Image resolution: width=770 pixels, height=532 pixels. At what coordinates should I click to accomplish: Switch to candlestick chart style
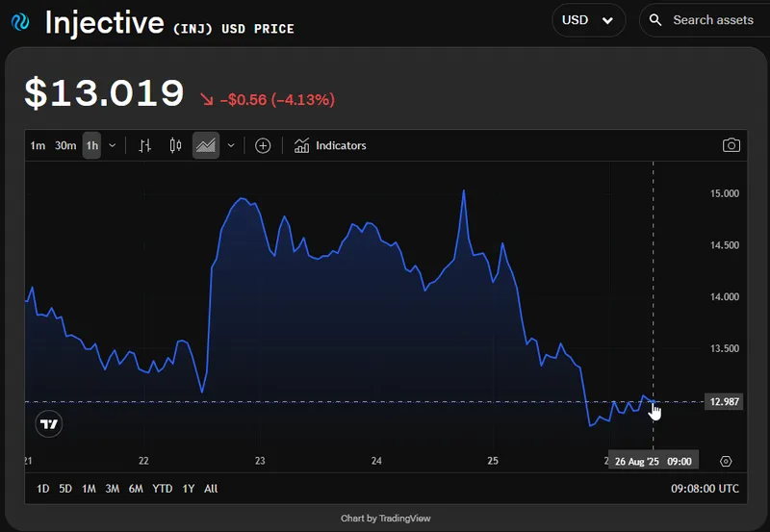pos(175,146)
